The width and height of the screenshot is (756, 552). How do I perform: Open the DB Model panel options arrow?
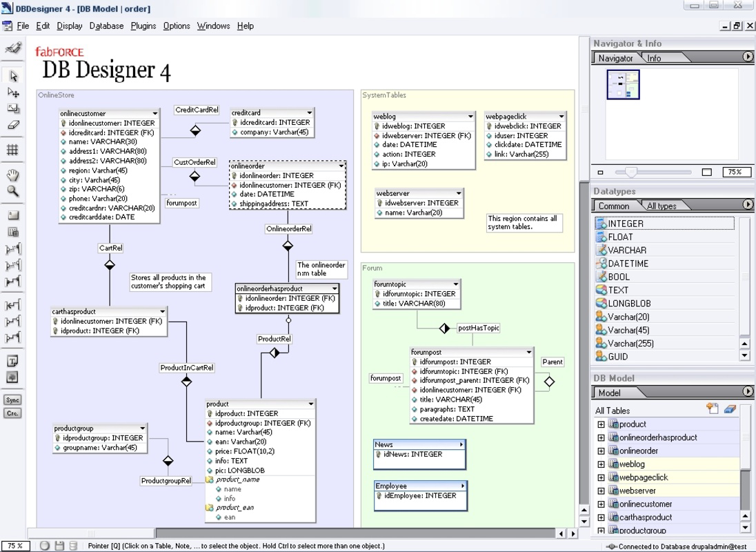click(747, 391)
